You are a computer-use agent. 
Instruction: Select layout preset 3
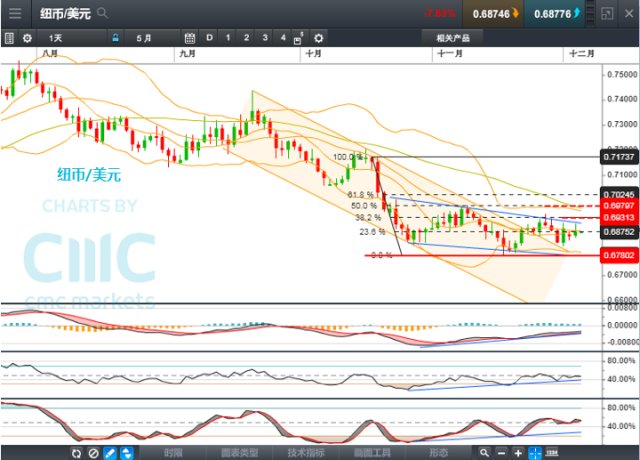click(265, 38)
